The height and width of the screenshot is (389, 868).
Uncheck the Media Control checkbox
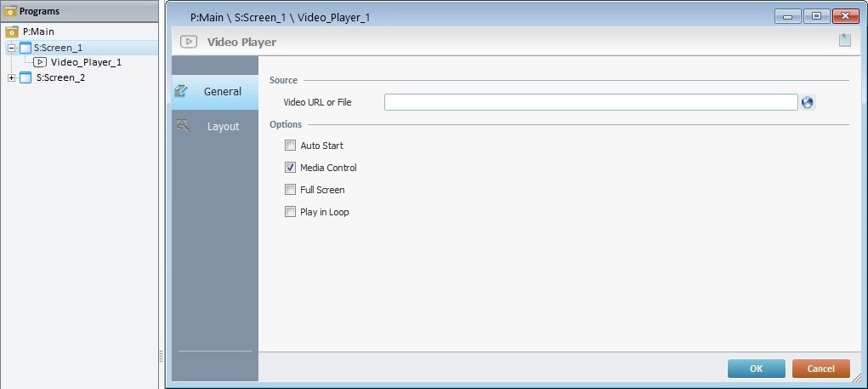(x=291, y=168)
